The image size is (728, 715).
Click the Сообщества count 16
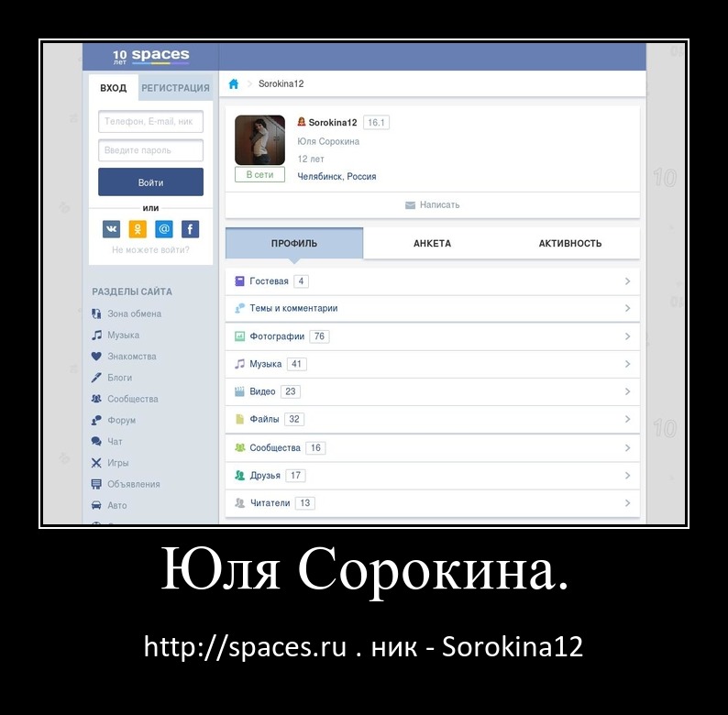(x=315, y=448)
